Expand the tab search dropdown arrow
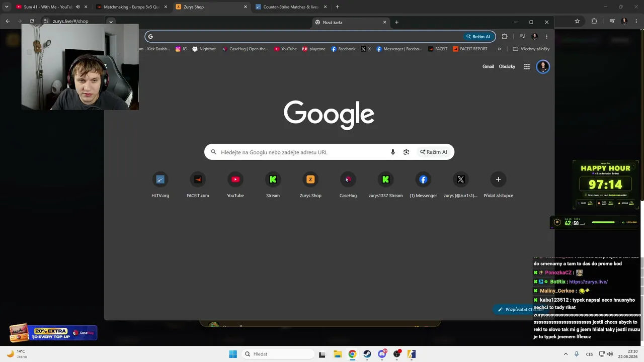 click(x=7, y=7)
